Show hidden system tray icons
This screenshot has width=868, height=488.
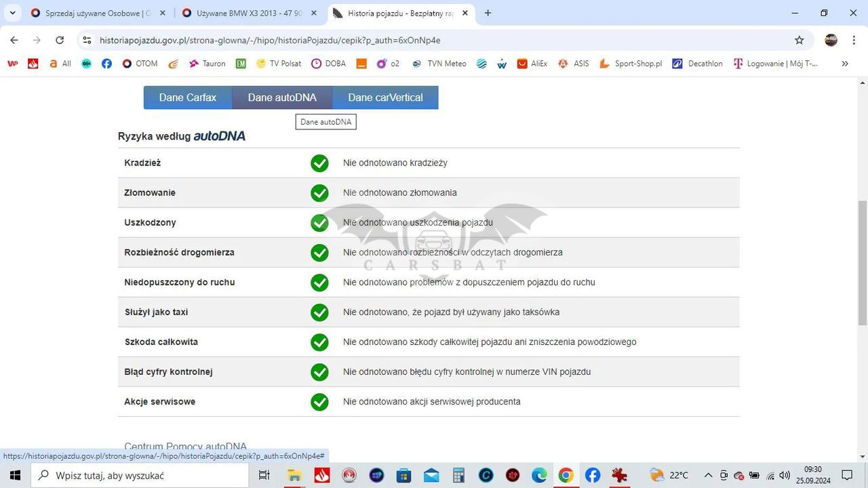click(708, 475)
